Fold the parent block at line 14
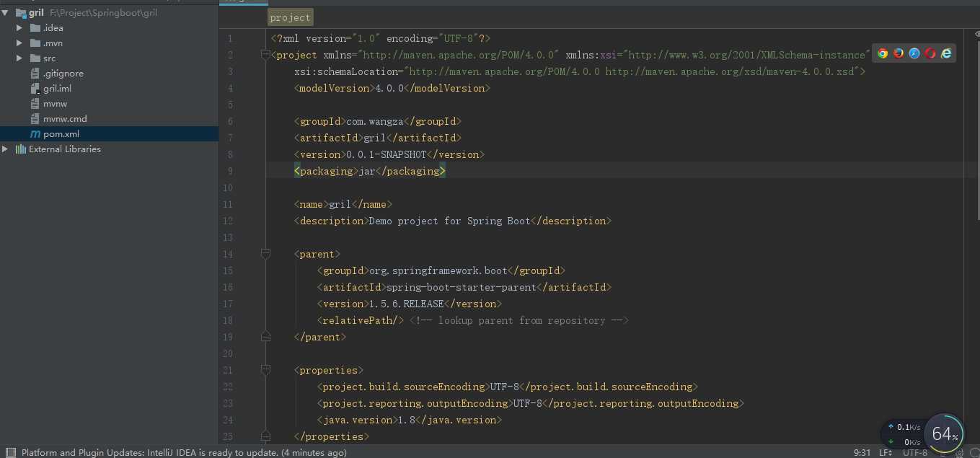Screen dimensions: 980x458 pos(265,254)
